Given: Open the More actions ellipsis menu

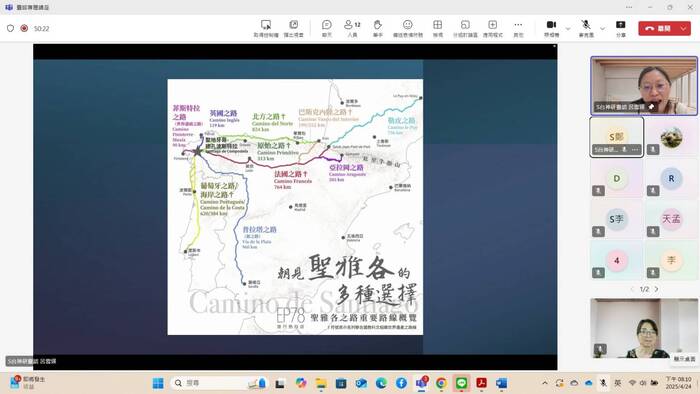Looking at the screenshot, I should [518, 28].
